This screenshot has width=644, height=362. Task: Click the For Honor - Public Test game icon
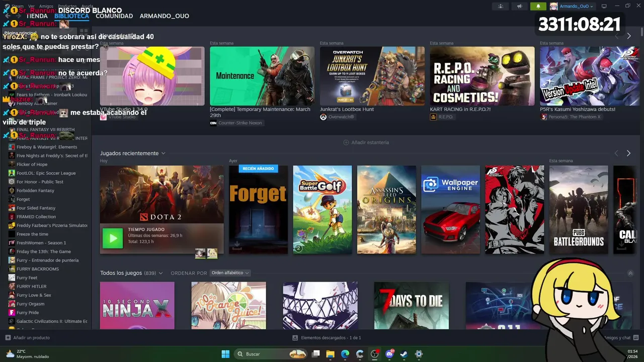coord(12,182)
